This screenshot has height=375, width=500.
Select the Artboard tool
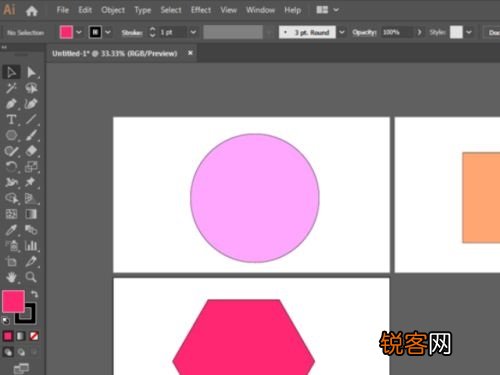click(x=11, y=261)
